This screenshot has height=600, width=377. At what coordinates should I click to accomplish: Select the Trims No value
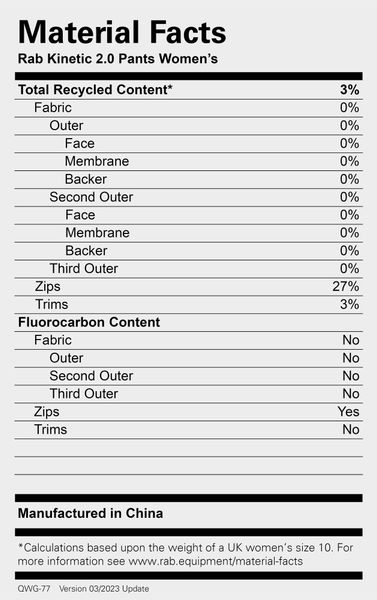click(351, 430)
